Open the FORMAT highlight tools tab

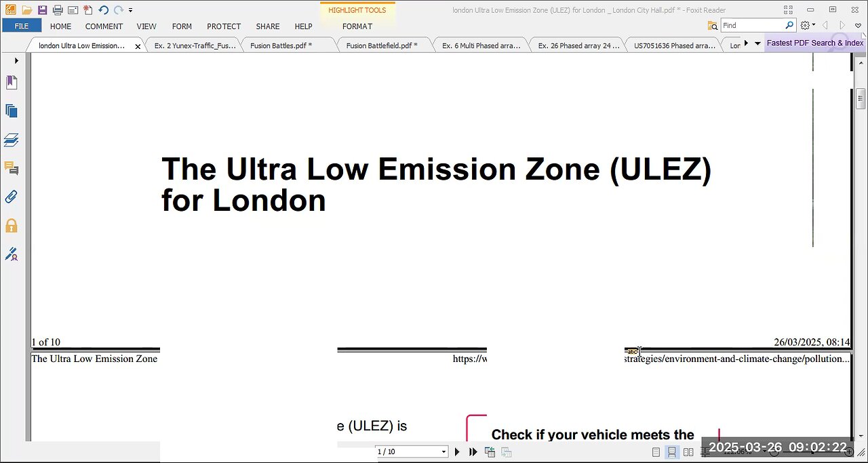357,26
